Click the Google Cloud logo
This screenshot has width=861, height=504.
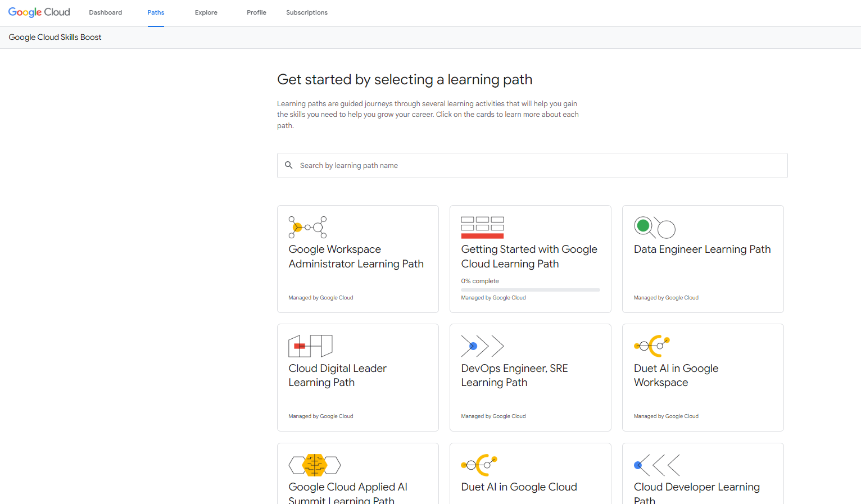(39, 12)
